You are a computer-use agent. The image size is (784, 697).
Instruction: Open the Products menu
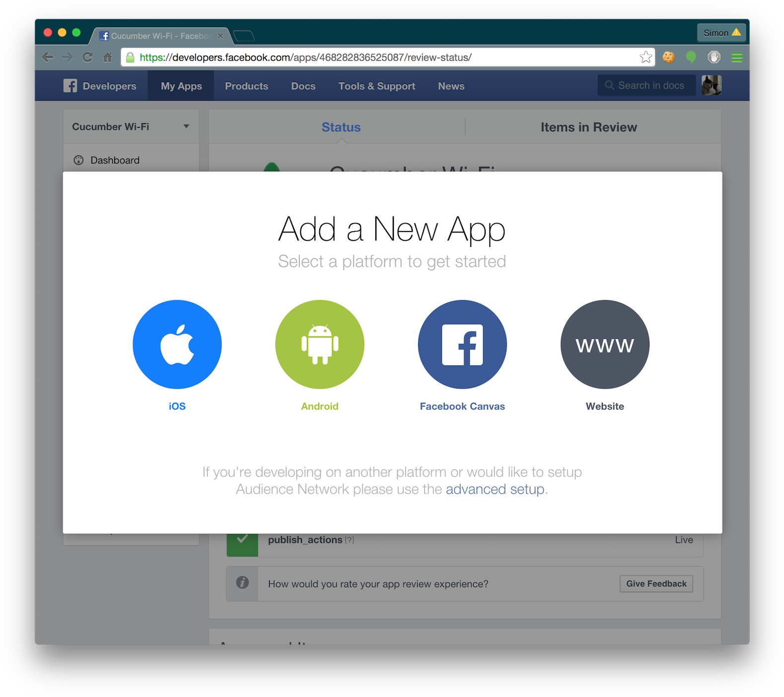(246, 86)
